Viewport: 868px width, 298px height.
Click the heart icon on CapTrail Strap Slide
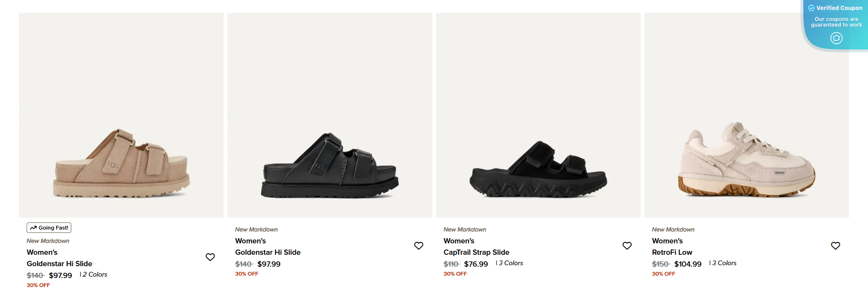tap(627, 246)
